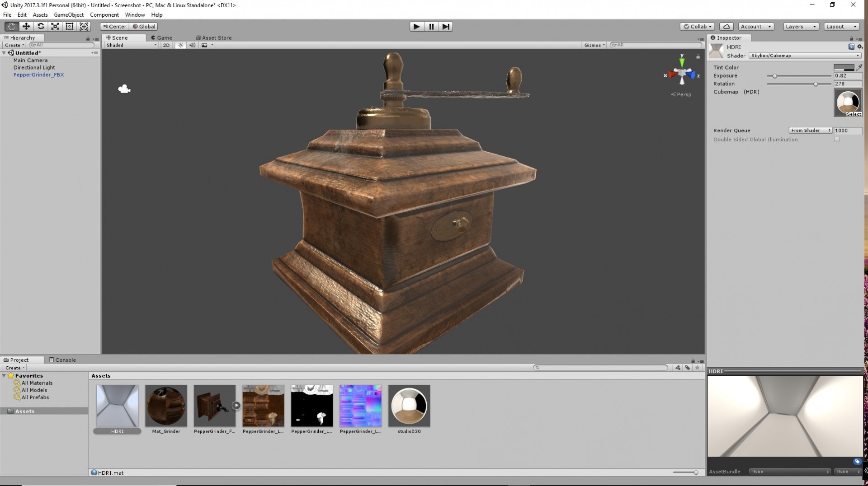Select the combined Transform tool
868x486 pixels.
[x=84, y=27]
